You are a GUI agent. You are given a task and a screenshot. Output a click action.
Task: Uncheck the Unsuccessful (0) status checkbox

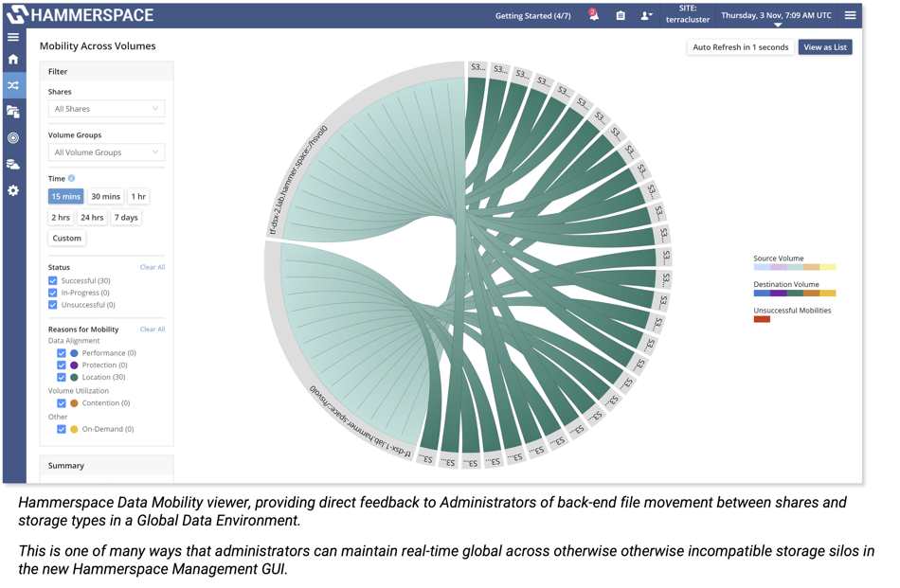53,305
